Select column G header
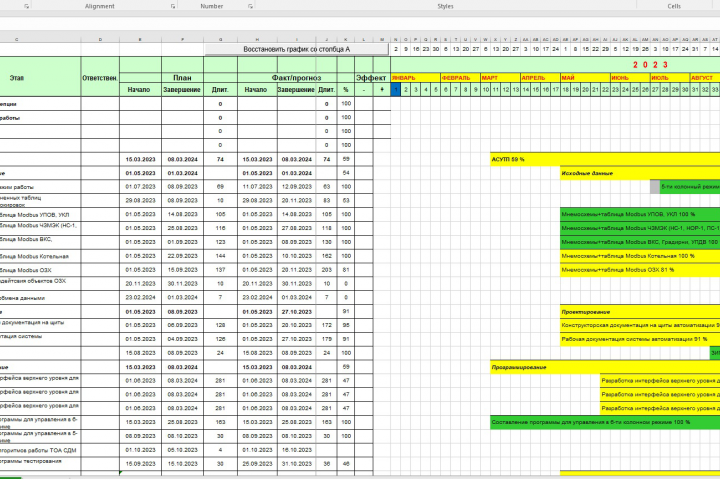Viewport: 720px width, 480px height. coord(220,40)
